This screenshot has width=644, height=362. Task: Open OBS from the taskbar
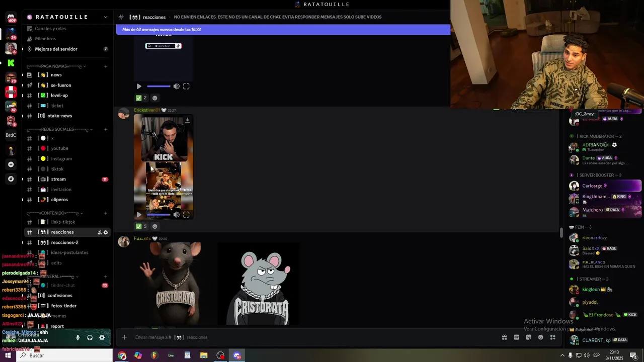[220, 355]
